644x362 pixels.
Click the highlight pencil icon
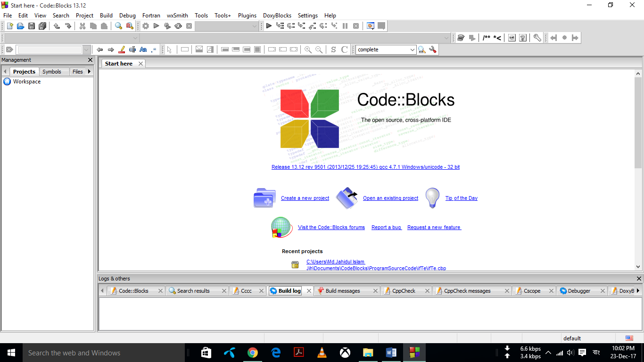click(x=122, y=49)
